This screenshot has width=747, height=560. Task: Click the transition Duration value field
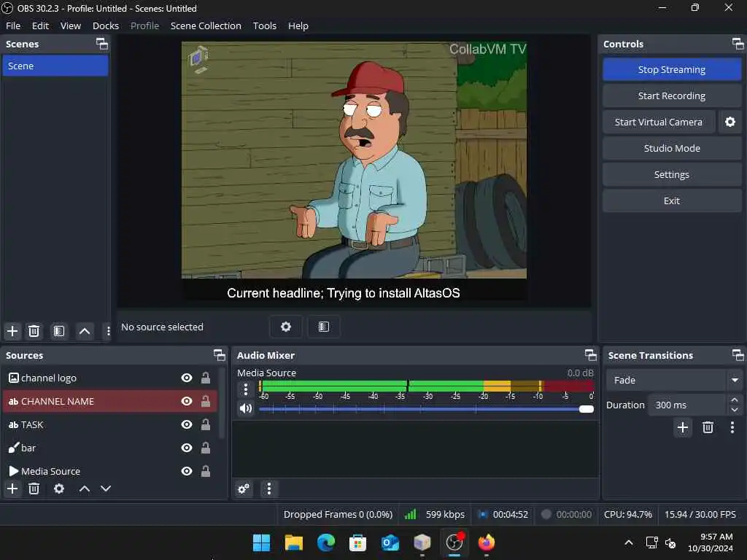click(x=688, y=405)
